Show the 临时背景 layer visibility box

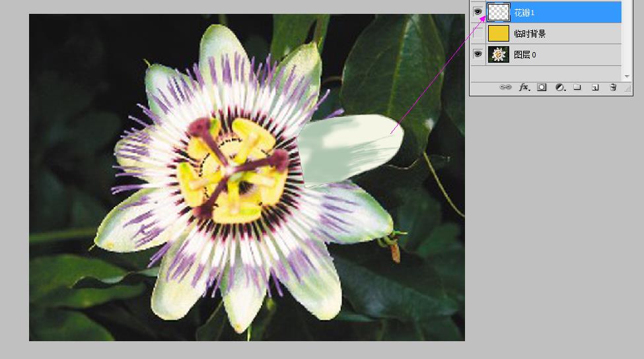click(478, 33)
